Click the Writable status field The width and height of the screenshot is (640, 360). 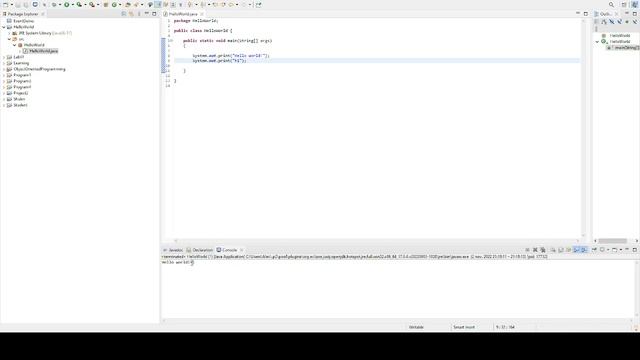tap(416, 327)
